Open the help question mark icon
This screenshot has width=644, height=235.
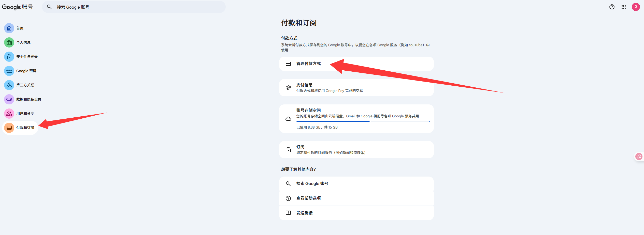click(x=612, y=7)
